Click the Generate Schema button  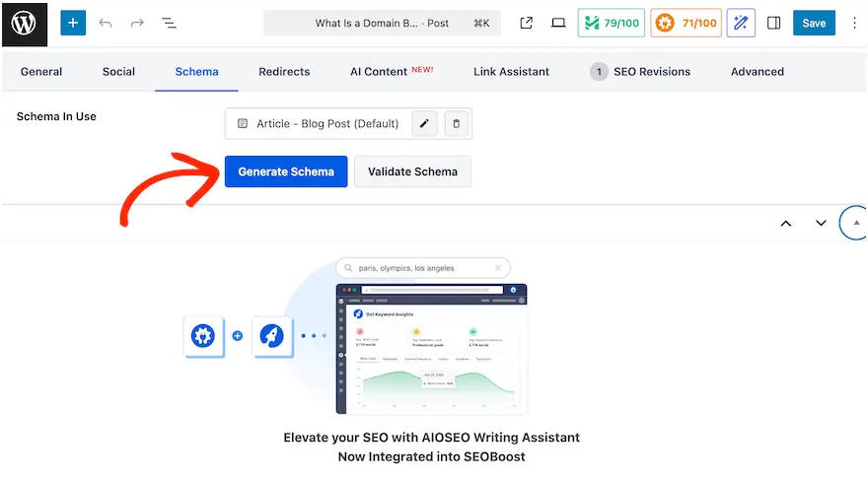[286, 171]
